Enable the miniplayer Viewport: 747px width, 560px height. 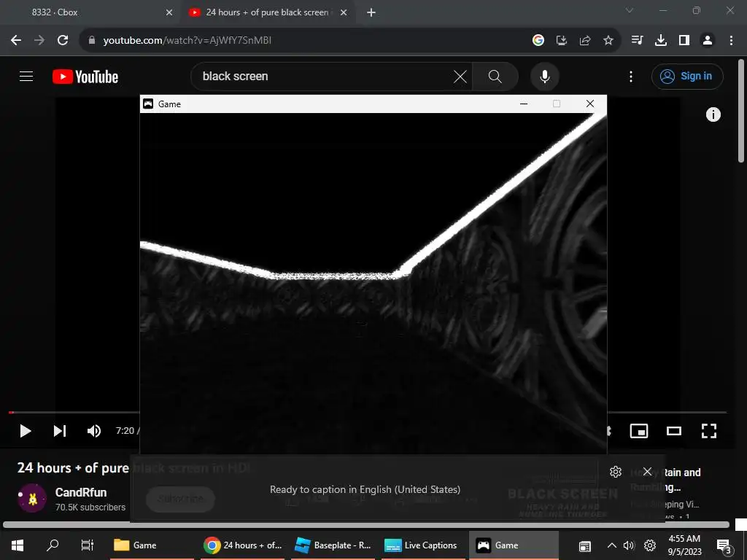pyautogui.click(x=639, y=431)
